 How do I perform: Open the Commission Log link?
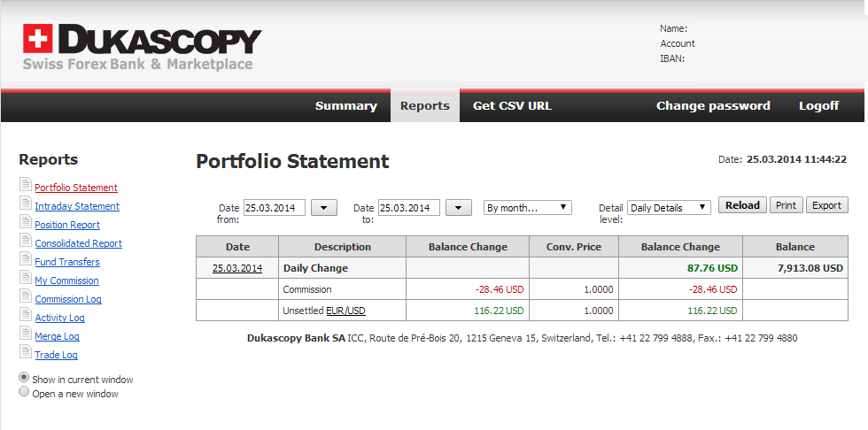pos(68,299)
